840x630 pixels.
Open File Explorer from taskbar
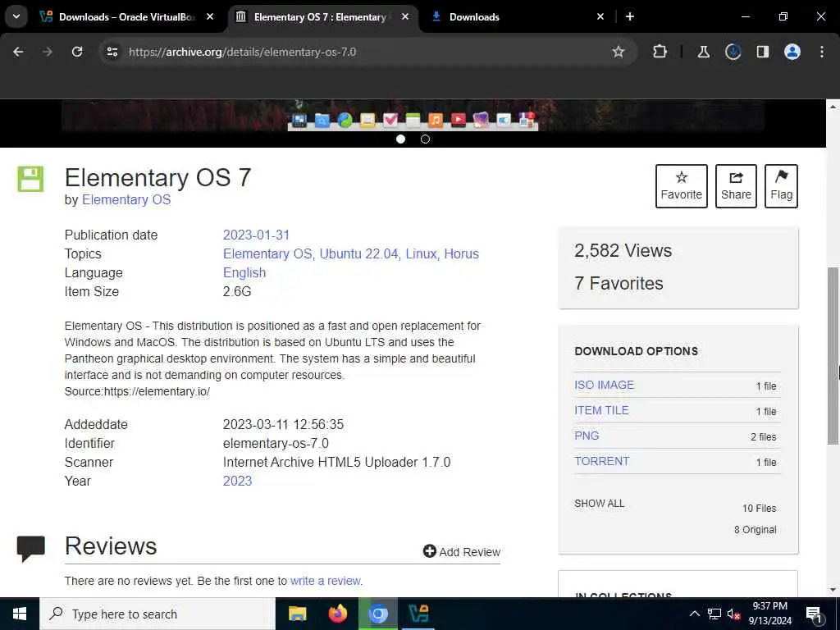click(297, 614)
